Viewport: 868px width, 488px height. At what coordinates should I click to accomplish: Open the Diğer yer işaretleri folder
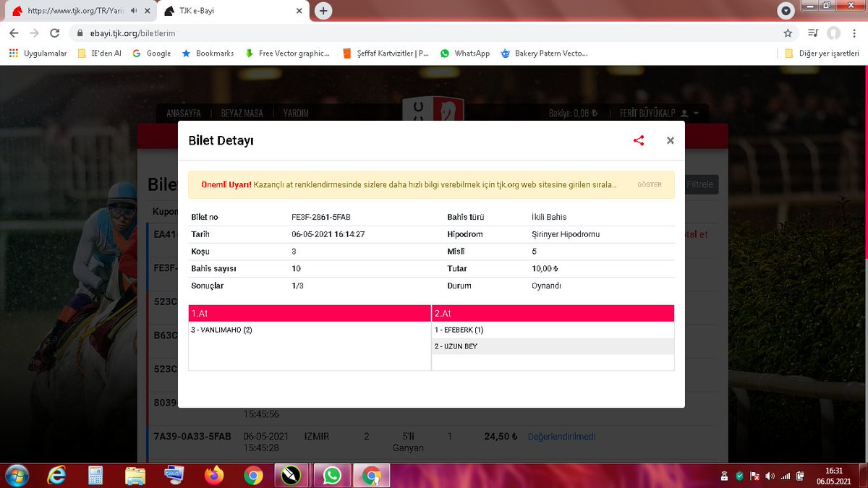click(x=822, y=53)
